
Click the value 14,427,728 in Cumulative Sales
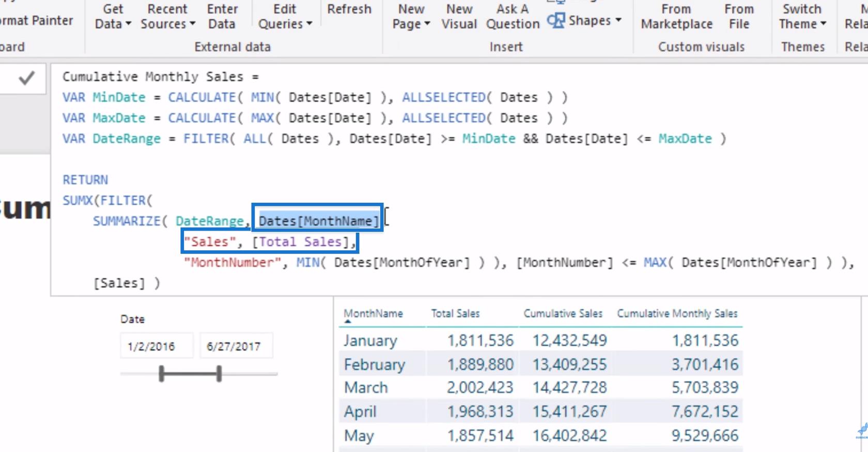(x=570, y=387)
